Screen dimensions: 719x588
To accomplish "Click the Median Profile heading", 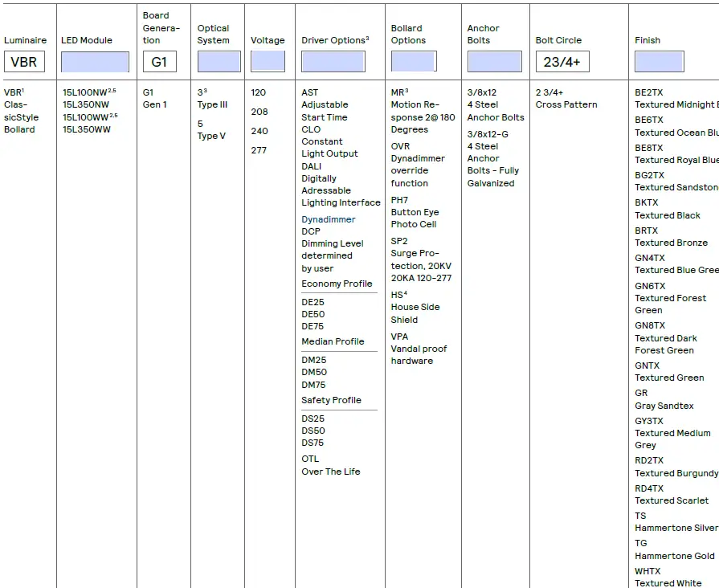I will coord(333,341).
